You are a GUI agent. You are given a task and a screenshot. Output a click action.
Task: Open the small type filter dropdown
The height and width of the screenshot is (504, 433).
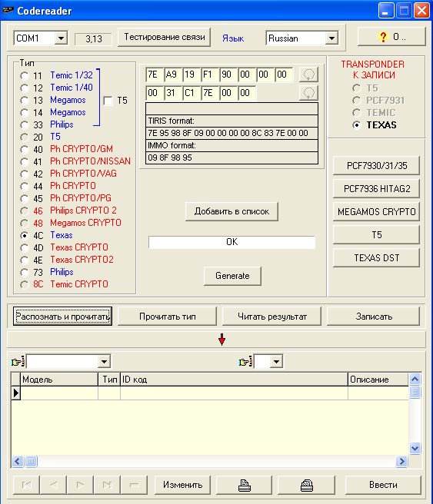tap(276, 362)
